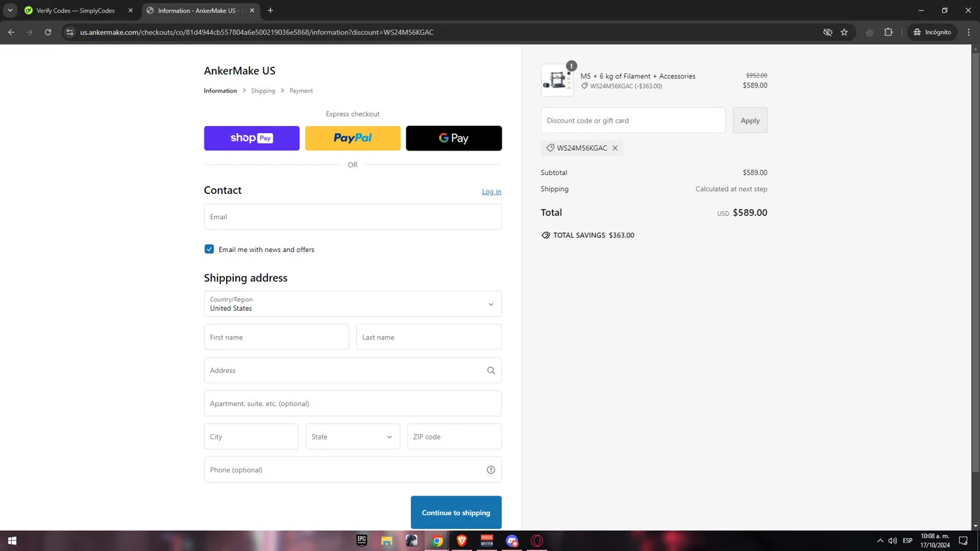The width and height of the screenshot is (980, 551).
Task: Open the Chrome three-dot menu
Action: (x=969, y=32)
